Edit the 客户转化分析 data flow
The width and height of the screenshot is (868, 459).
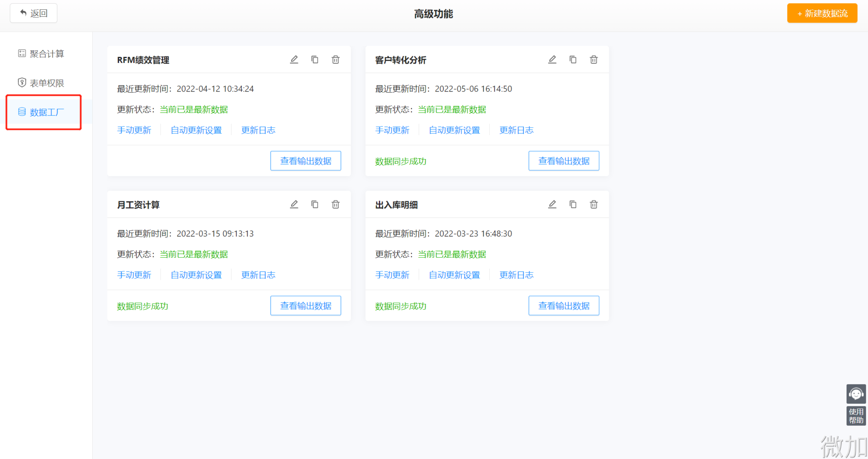point(552,60)
